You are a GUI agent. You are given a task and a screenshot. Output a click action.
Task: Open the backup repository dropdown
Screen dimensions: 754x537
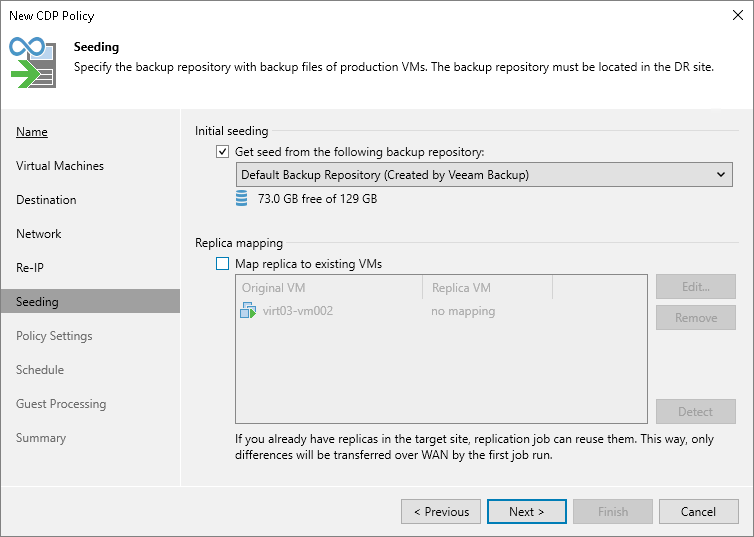484,175
